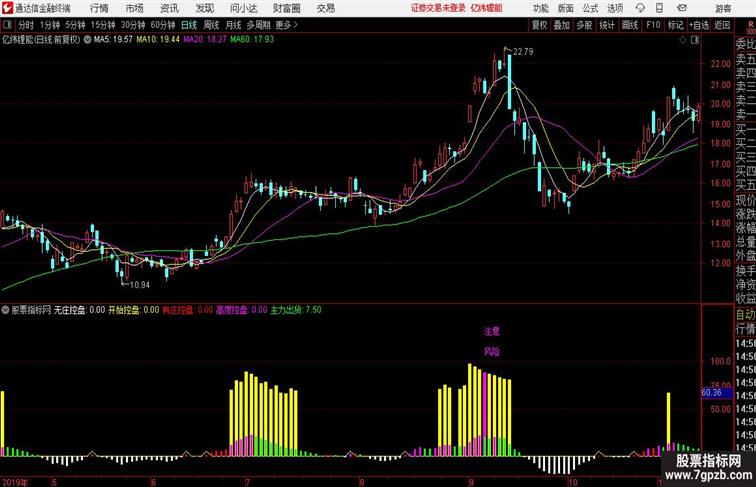This screenshot has width=756, height=487.
Task: Open the 行情 menu
Action: (x=99, y=8)
